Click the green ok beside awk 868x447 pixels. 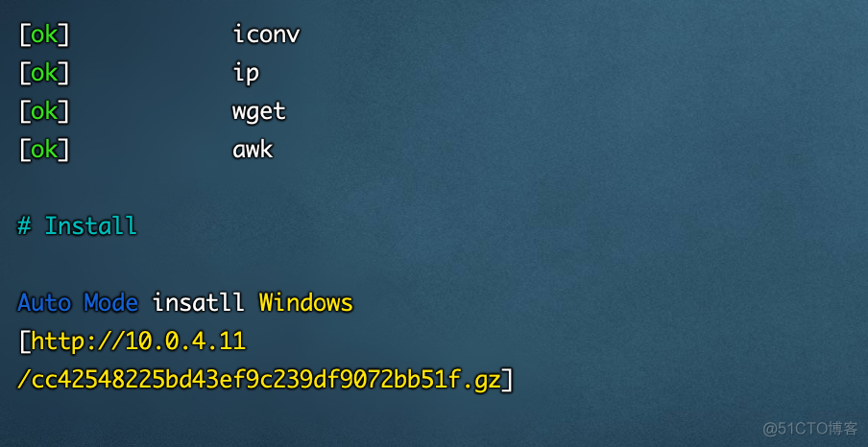click(44, 150)
